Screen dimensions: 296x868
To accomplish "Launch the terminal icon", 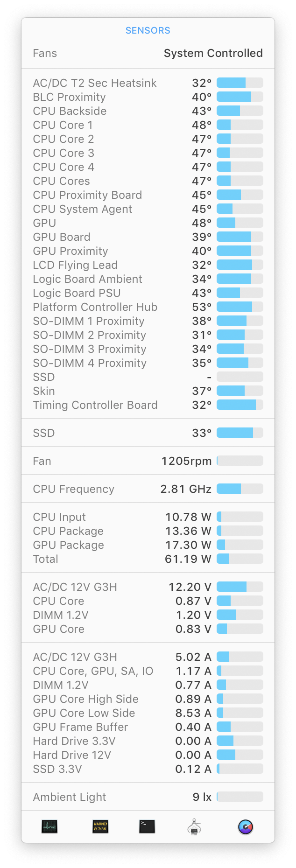I will [147, 826].
